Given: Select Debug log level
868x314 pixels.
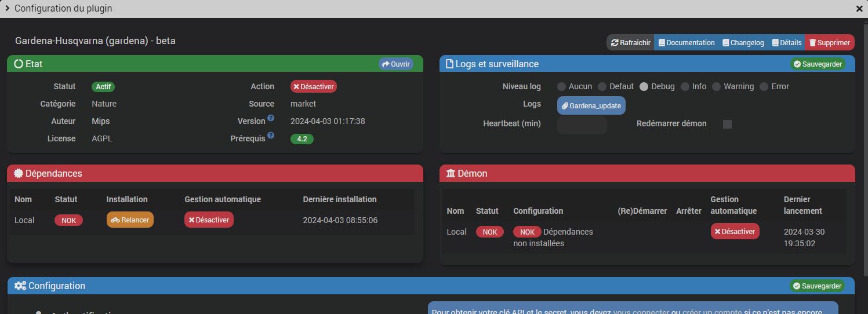Looking at the screenshot, I should click(x=644, y=86).
